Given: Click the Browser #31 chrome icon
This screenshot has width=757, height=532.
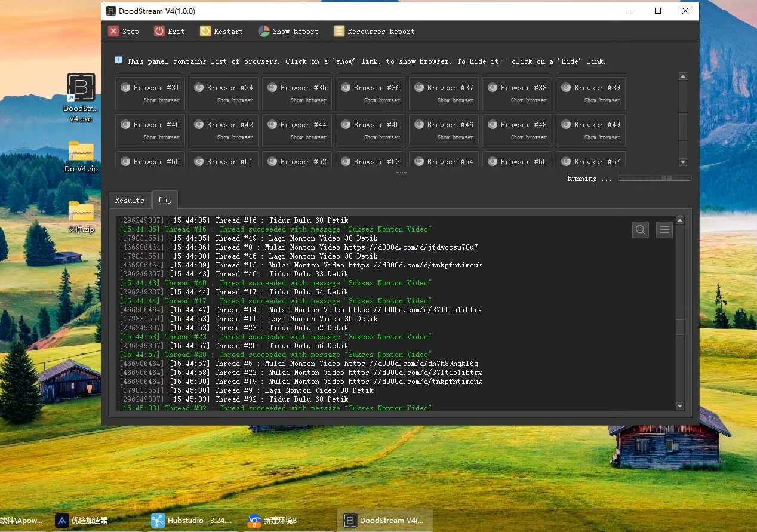Looking at the screenshot, I should (125, 88).
